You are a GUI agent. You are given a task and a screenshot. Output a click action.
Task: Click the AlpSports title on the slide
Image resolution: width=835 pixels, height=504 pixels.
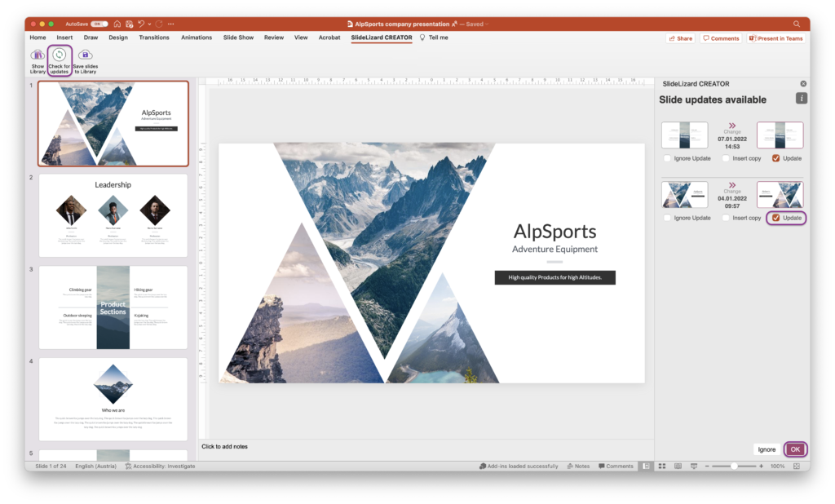554,232
